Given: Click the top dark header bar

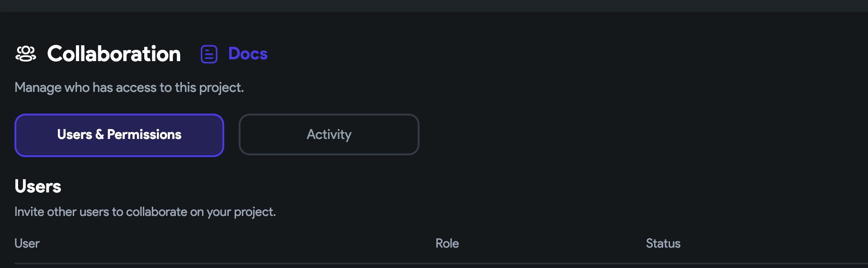Looking at the screenshot, I should coord(434,5).
